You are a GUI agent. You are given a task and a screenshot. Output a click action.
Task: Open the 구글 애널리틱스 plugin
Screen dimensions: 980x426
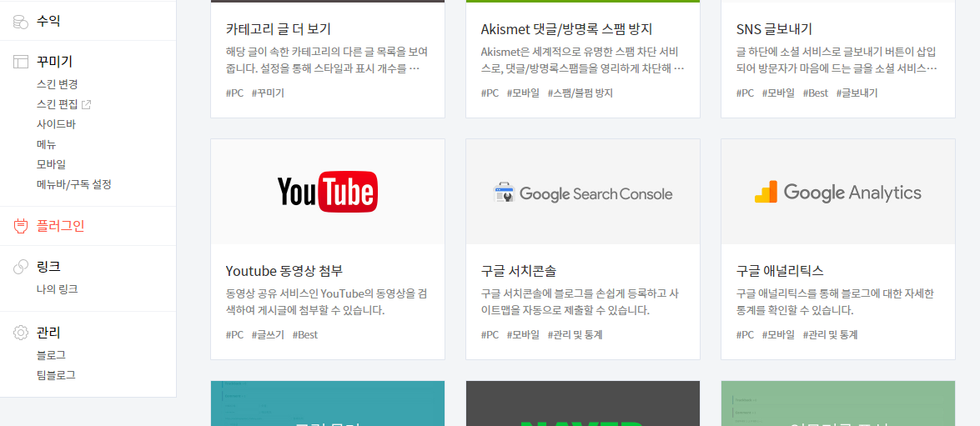(x=780, y=271)
